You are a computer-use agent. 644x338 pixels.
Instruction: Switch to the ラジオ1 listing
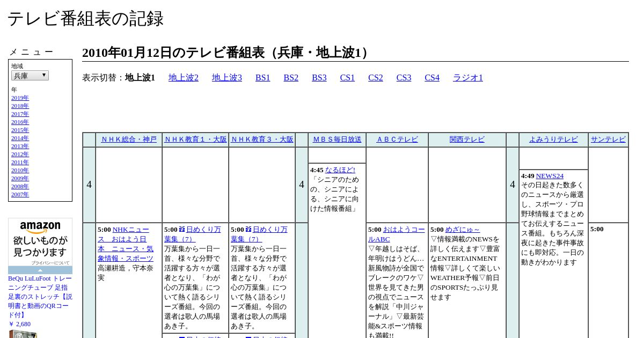tap(468, 78)
